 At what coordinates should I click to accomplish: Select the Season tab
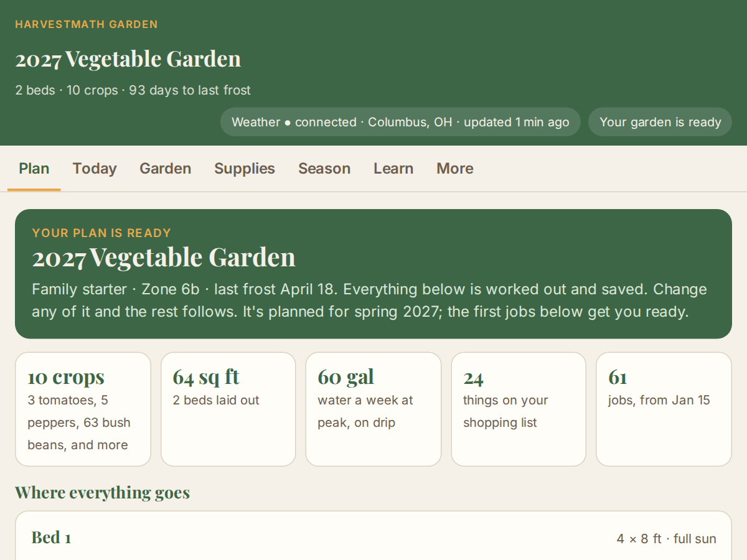point(324,169)
